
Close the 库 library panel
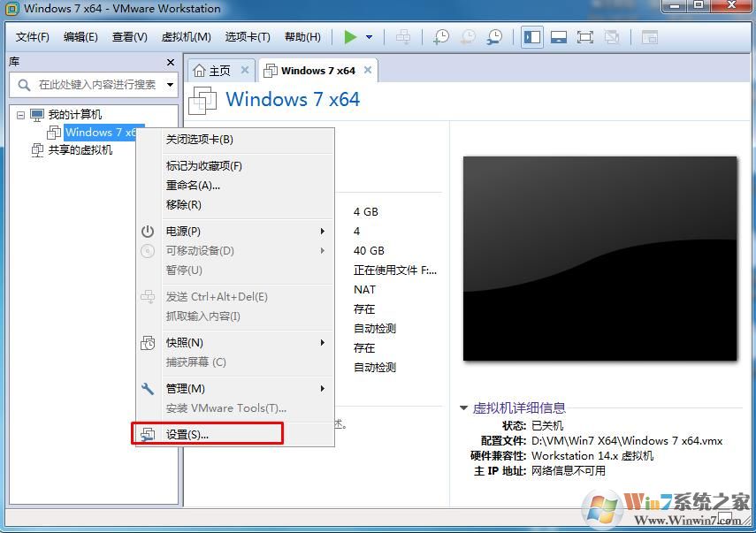pos(170,62)
